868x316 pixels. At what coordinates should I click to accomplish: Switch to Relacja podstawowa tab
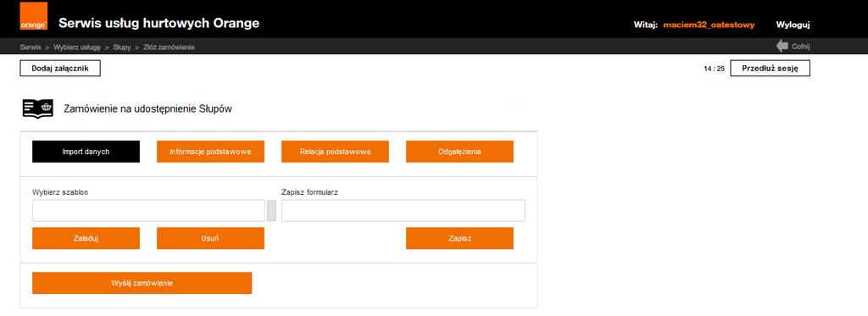click(335, 152)
